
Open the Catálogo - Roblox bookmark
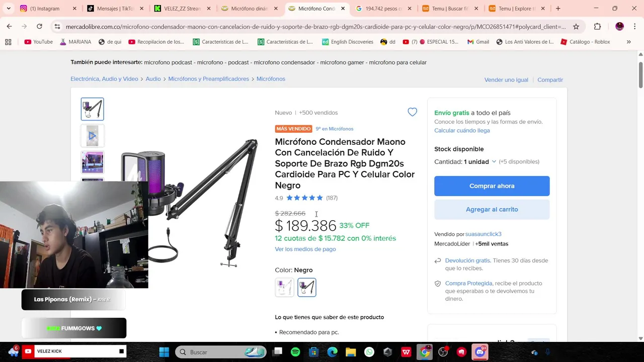pos(585,42)
